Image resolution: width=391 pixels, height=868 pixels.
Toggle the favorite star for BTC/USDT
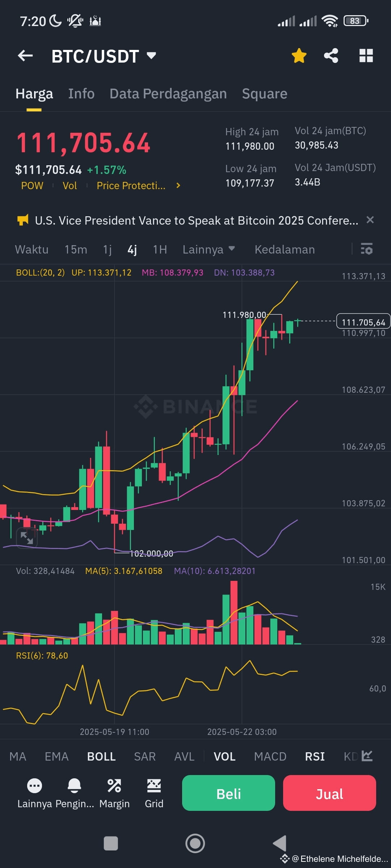(x=299, y=56)
